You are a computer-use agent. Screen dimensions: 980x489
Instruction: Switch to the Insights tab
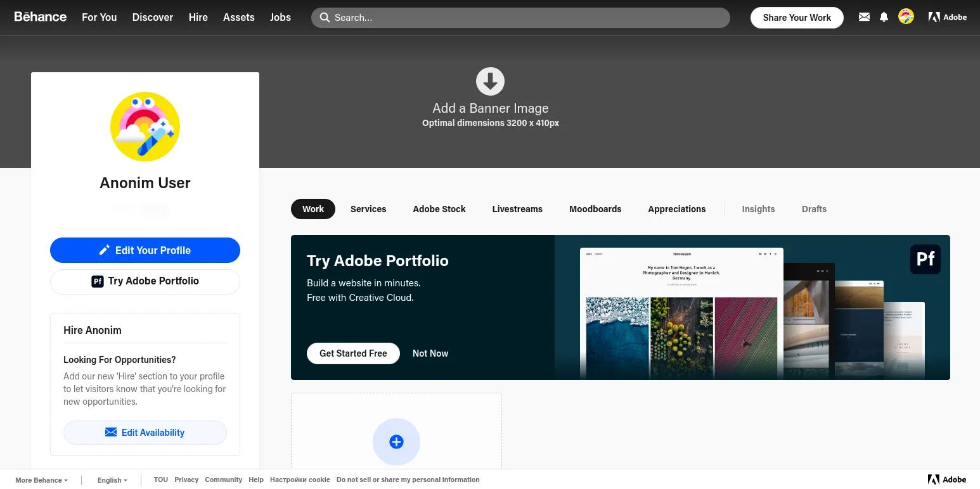click(x=758, y=209)
